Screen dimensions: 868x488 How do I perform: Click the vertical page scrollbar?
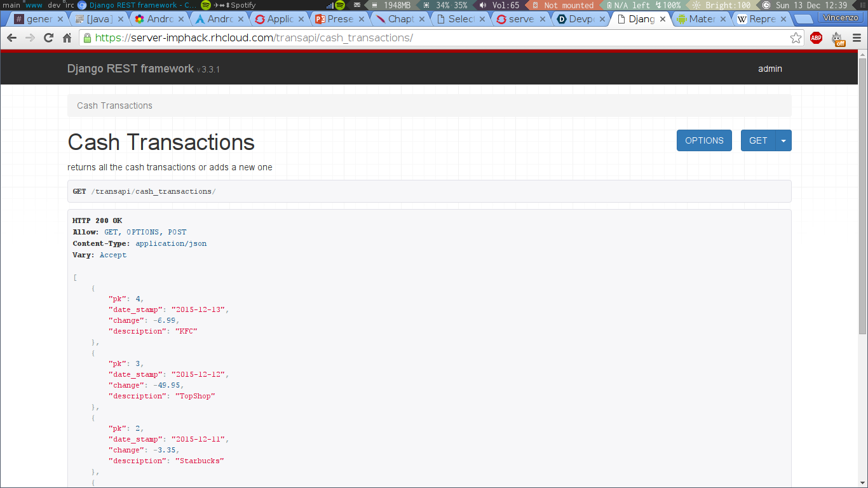tap(862, 197)
